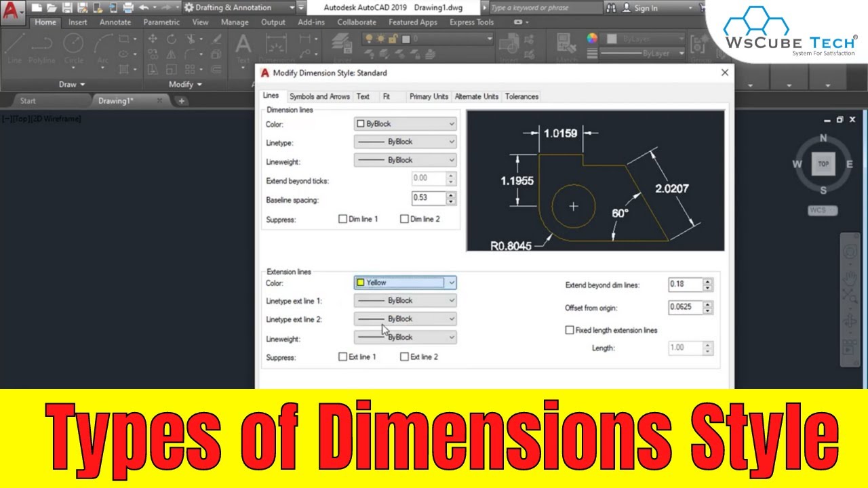
Task: Select the Circle tool in Draw panel
Action: coord(73,49)
